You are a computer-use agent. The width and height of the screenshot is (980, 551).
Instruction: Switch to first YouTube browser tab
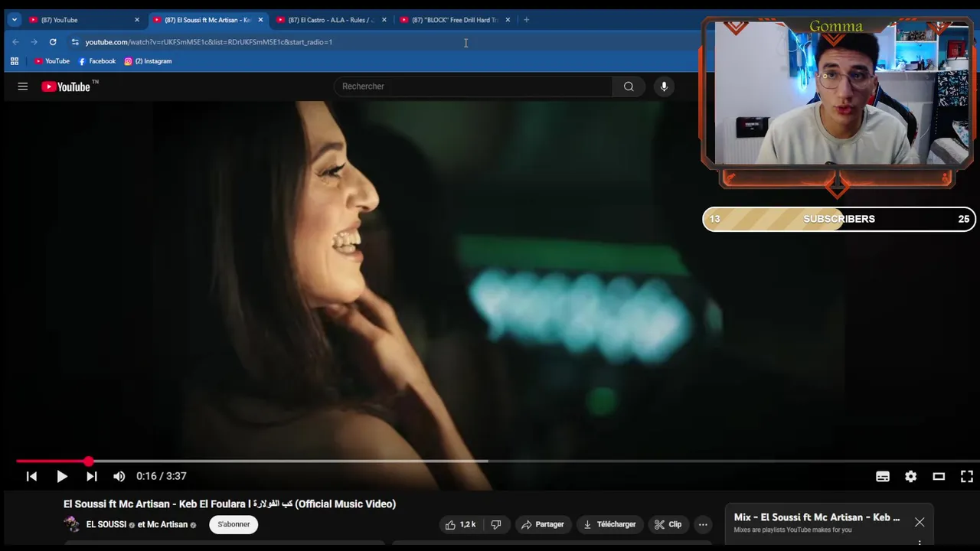tap(83, 20)
